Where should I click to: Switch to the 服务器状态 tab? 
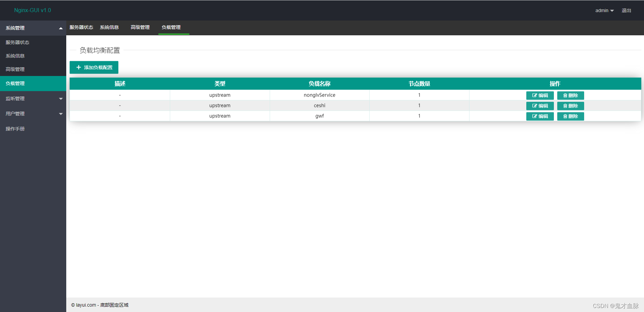(81, 27)
